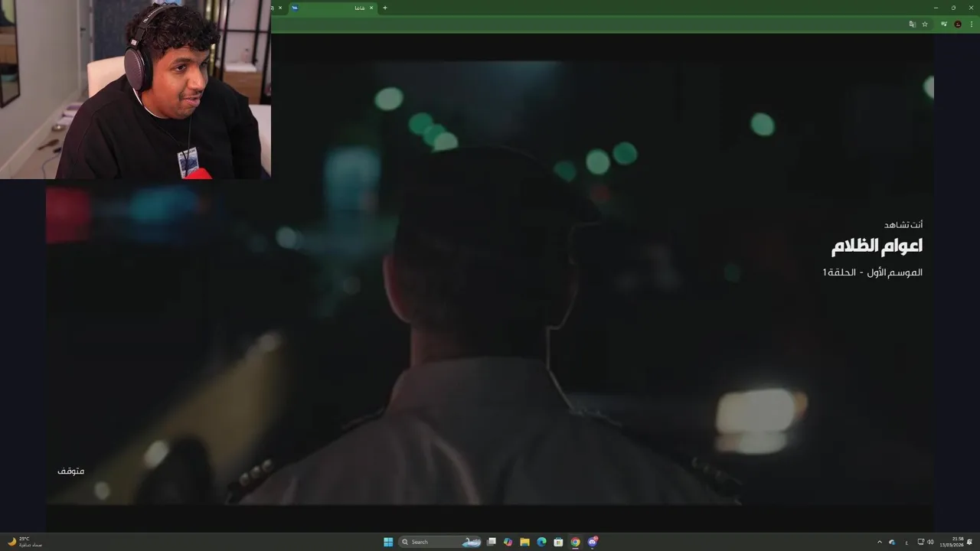
Task: Open Discord from the taskbar
Action: click(x=592, y=542)
